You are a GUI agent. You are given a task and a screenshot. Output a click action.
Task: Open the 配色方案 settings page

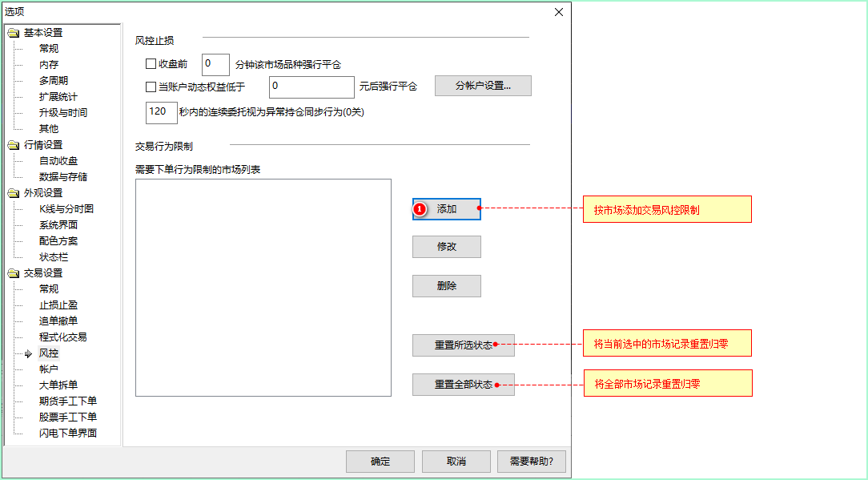(x=58, y=241)
